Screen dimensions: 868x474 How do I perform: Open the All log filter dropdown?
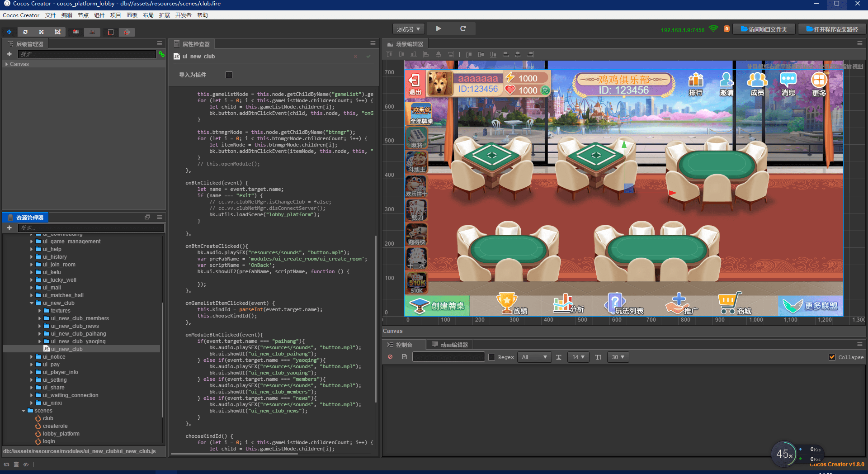click(x=534, y=357)
